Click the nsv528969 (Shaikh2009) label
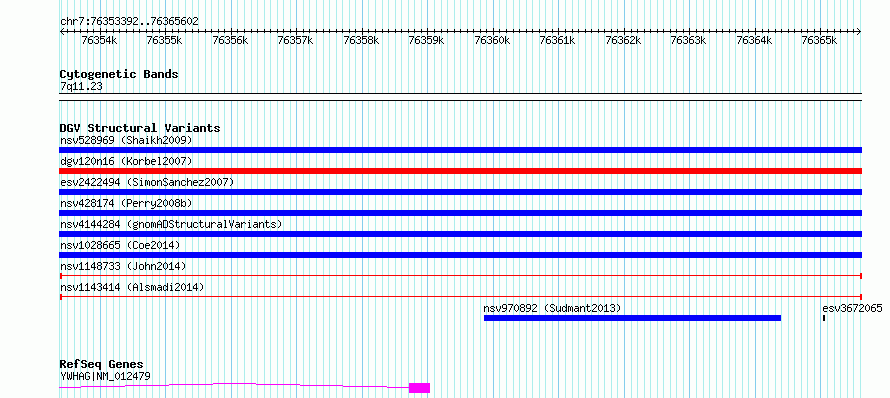890x398 pixels. point(126,140)
